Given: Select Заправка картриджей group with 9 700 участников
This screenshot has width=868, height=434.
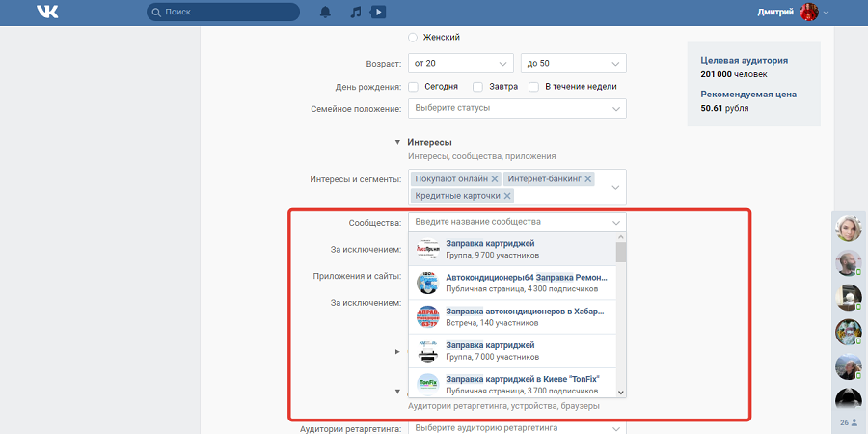Looking at the screenshot, I should tap(513, 249).
